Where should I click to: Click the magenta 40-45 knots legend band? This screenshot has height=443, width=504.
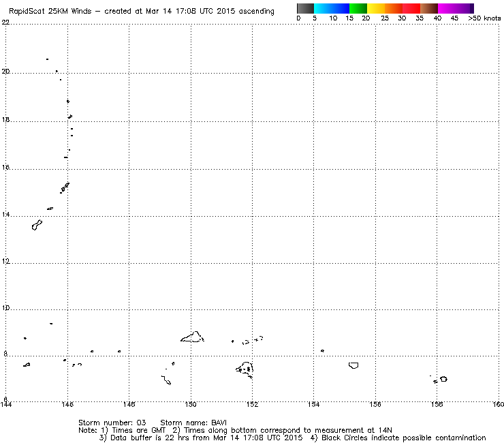click(447, 8)
